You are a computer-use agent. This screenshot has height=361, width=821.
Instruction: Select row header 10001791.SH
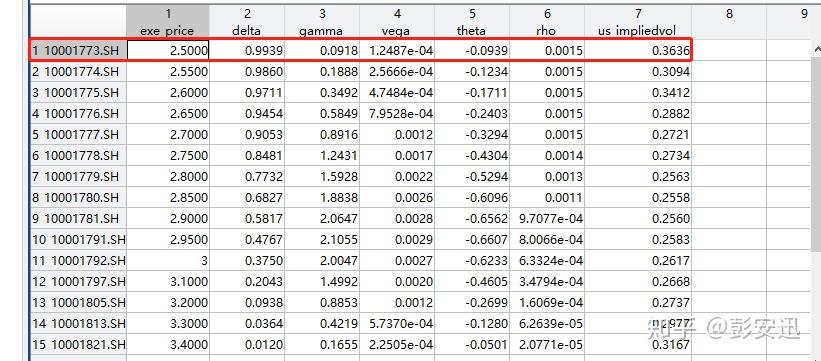pyautogui.click(x=78, y=239)
